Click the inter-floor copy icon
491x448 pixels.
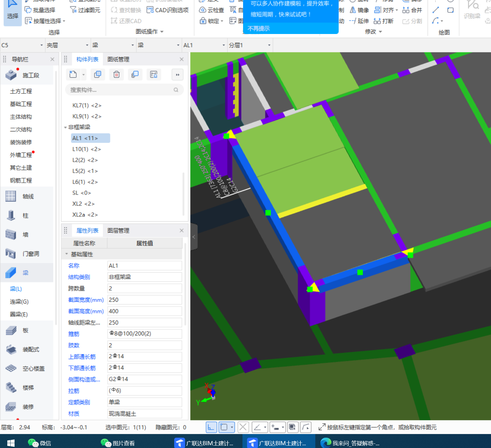(x=135, y=74)
